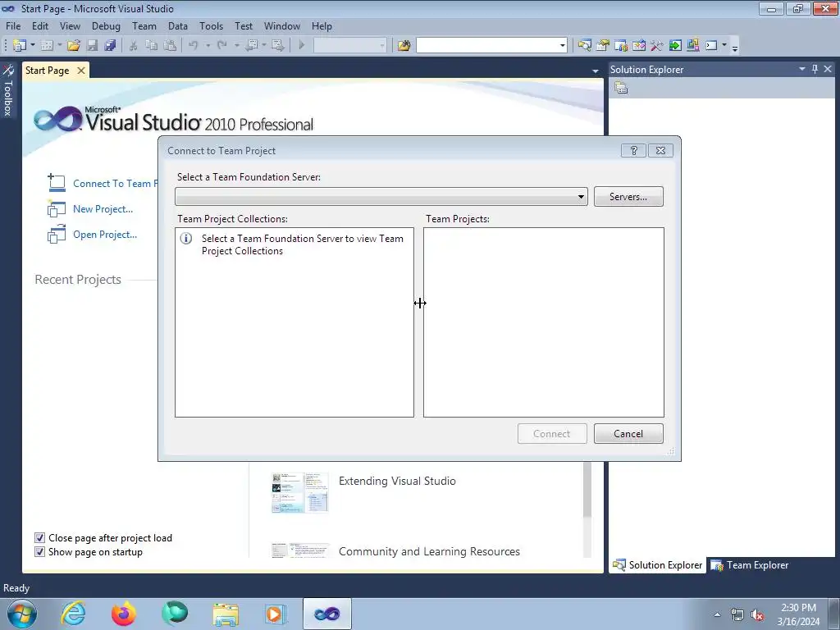This screenshot has width=840, height=630.
Task: Expand the New Project dropdown arrow
Action: pyautogui.click(x=33, y=46)
